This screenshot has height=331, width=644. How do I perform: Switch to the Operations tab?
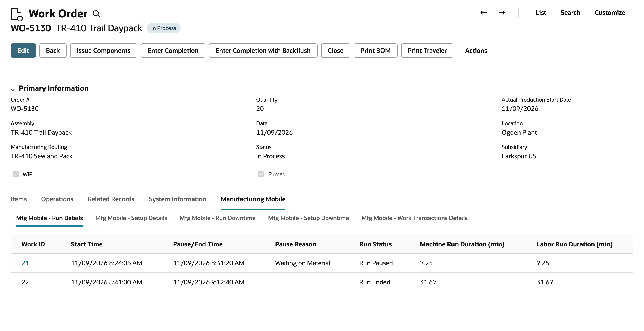tap(57, 199)
